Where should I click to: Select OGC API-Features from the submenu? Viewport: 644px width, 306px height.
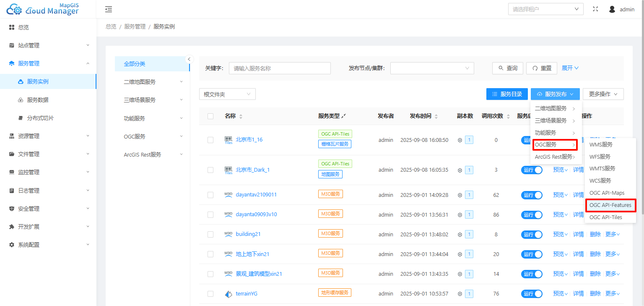click(610, 205)
